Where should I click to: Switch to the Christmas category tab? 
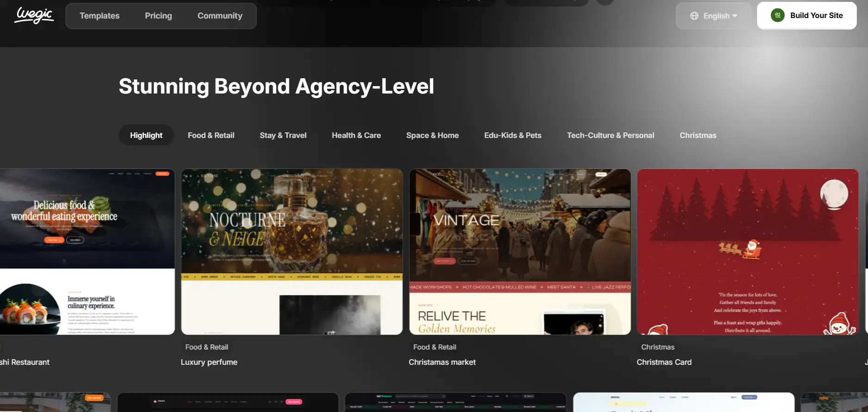coord(698,135)
